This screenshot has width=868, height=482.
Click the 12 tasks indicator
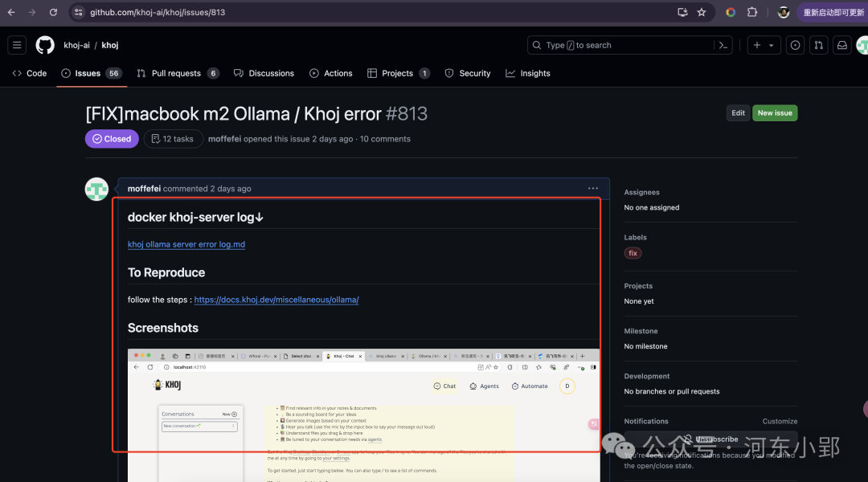(174, 139)
